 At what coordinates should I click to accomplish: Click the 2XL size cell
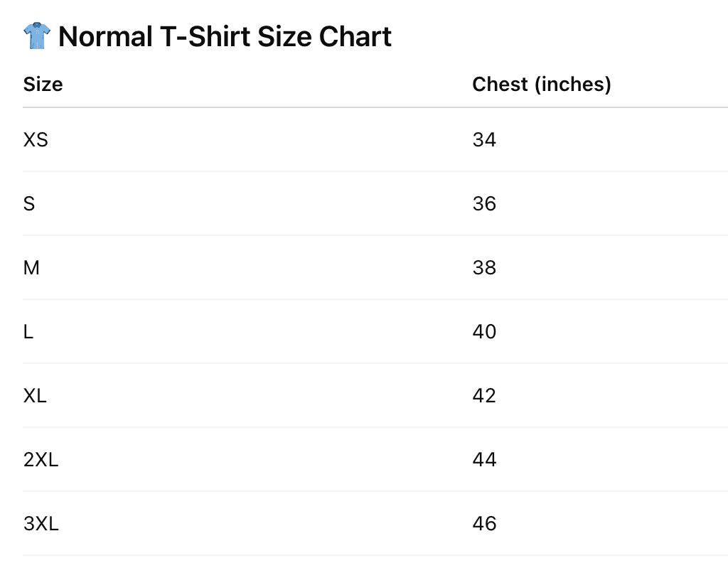pyautogui.click(x=41, y=460)
